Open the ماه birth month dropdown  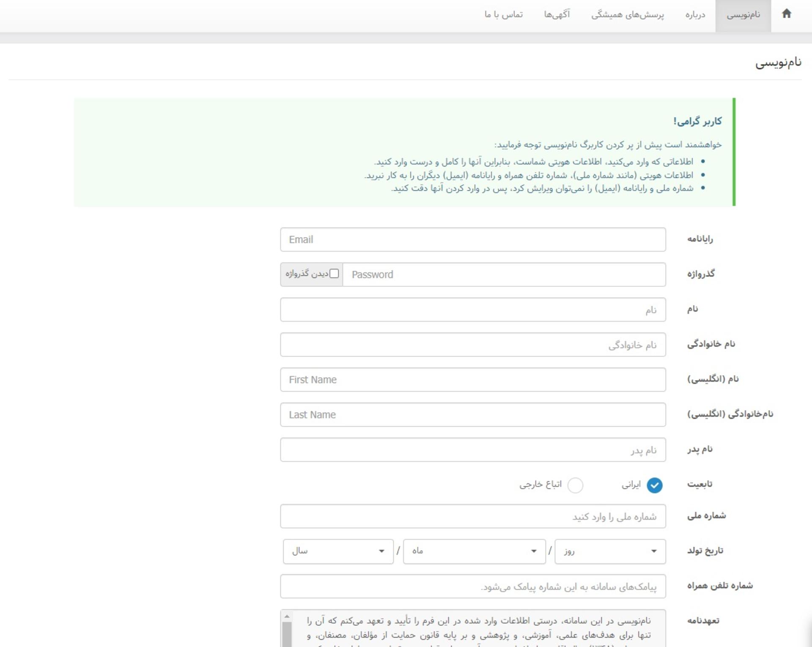click(x=474, y=551)
